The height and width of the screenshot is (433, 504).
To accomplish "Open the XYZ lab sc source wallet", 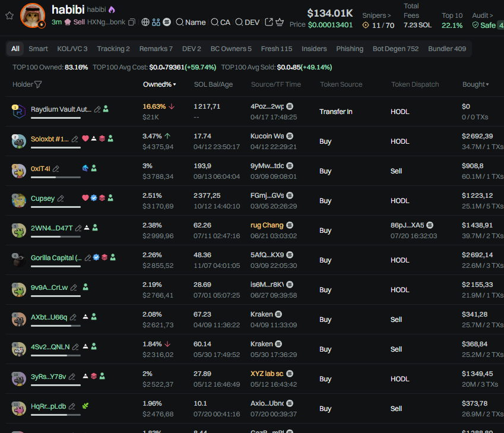I will pyautogui.click(x=267, y=374).
